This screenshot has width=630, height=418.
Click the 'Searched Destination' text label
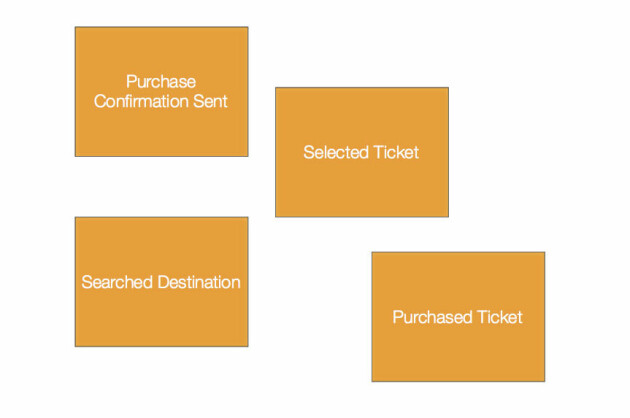161,282
